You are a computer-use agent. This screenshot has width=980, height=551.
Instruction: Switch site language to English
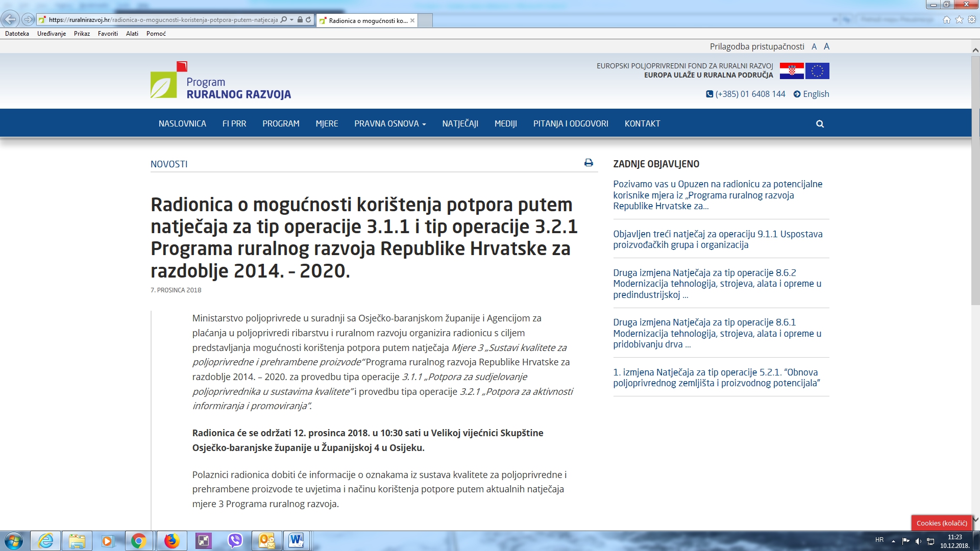click(x=811, y=94)
